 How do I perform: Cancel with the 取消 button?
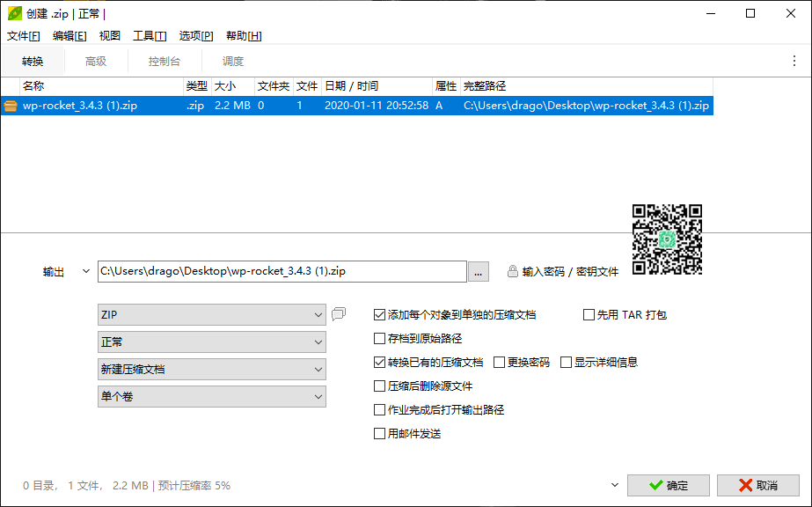pos(758,485)
